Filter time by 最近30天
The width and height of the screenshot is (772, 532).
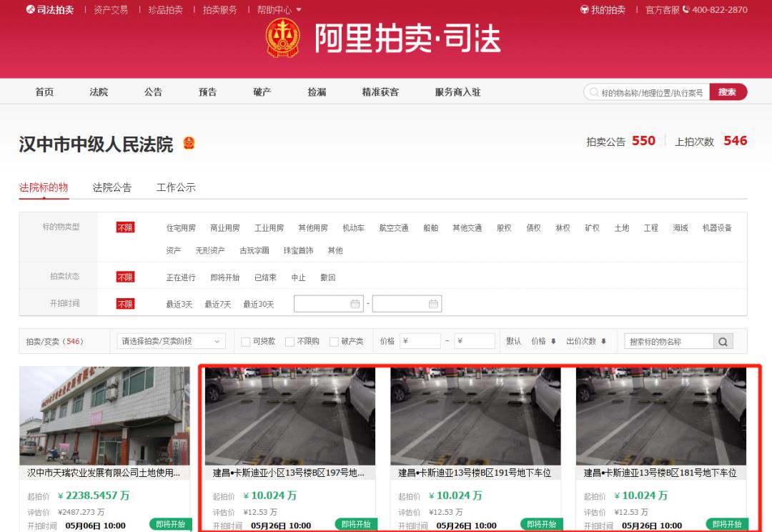[259, 305]
